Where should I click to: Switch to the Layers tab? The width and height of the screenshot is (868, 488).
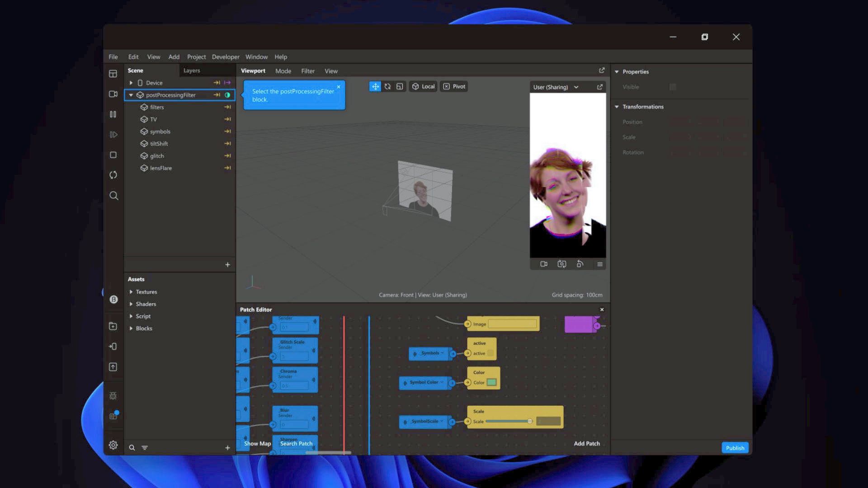click(192, 70)
